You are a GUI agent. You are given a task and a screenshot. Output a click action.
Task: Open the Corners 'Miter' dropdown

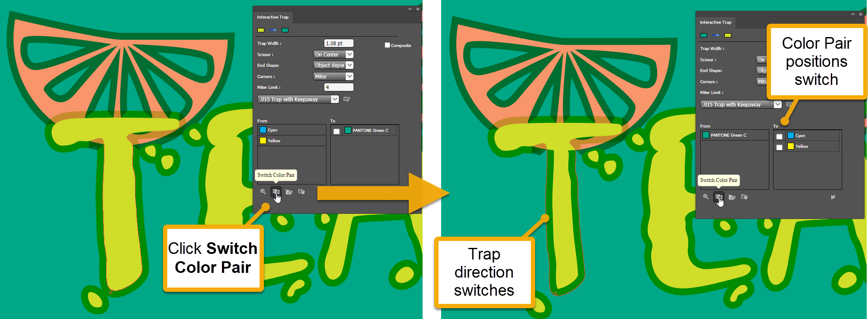point(333,77)
